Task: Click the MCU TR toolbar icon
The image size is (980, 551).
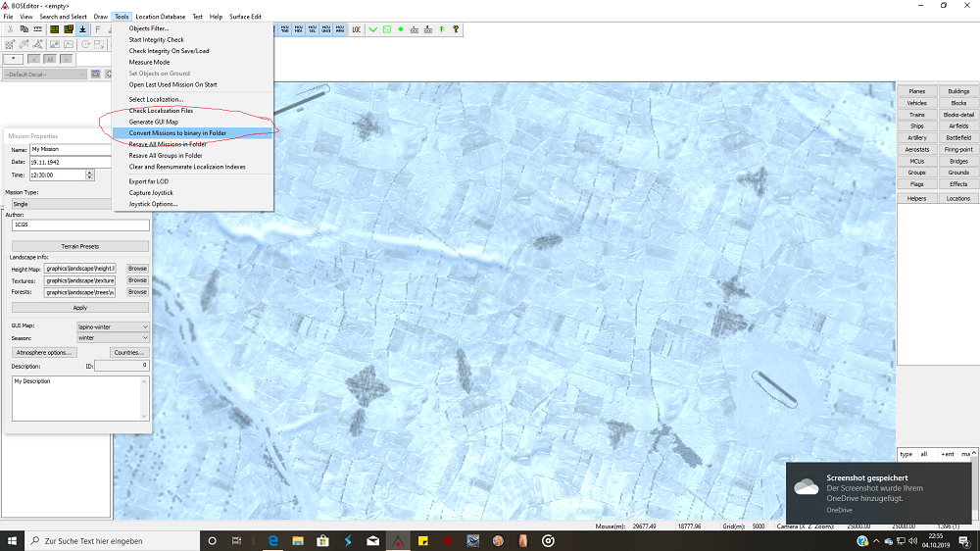Action: (285, 29)
